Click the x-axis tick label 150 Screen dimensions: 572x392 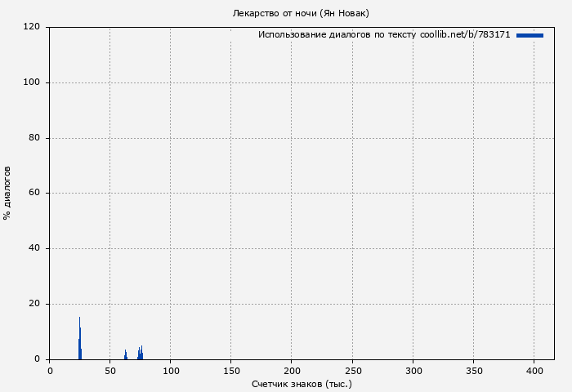(x=230, y=371)
